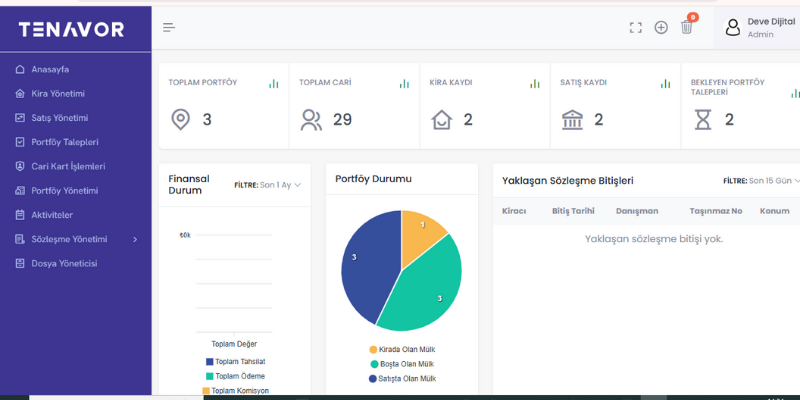Screen dimensions: 800x400
Task: Open the trash bin icon with badge
Action: click(x=687, y=27)
